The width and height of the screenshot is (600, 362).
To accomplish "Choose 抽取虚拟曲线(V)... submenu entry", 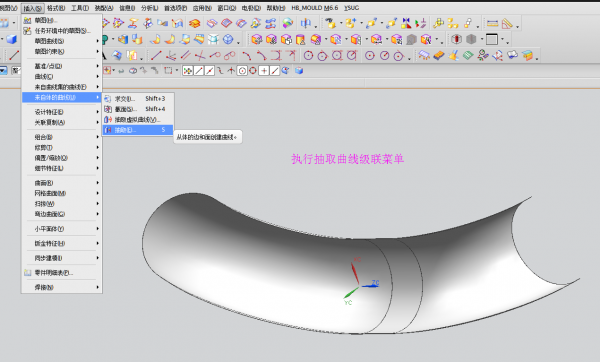I will (x=138, y=120).
